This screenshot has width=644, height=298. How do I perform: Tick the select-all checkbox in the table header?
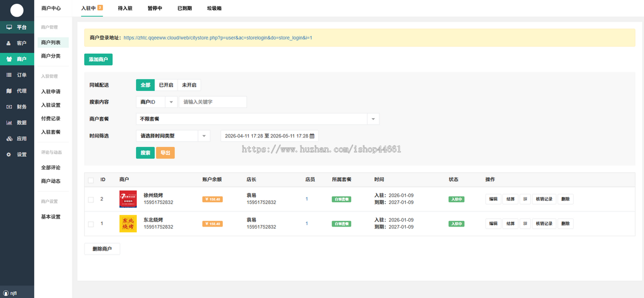[91, 180]
